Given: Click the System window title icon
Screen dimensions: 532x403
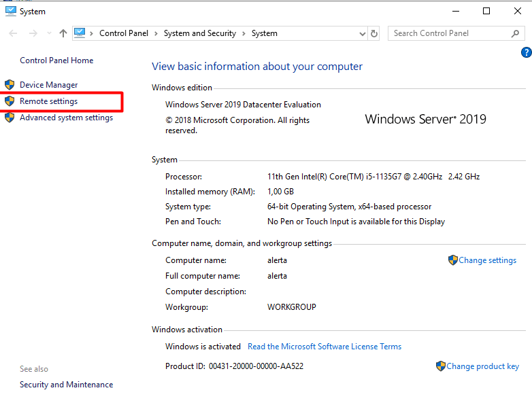Looking at the screenshot, I should (x=10, y=11).
